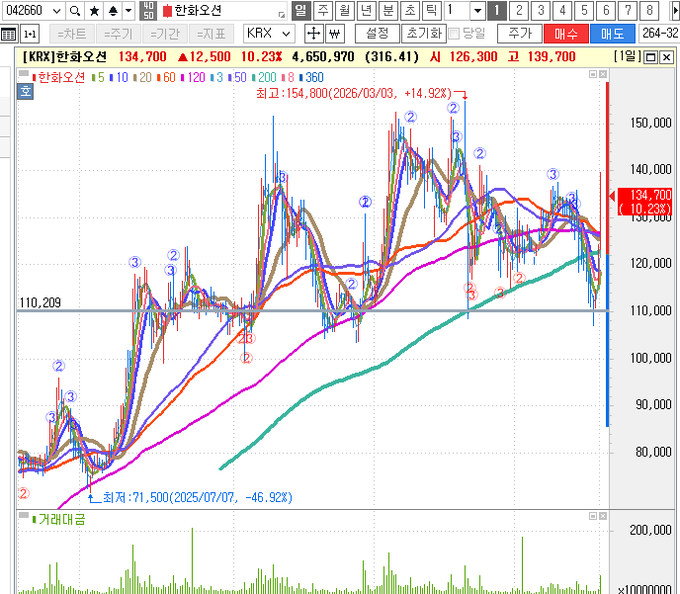Select interval preset button 7

628,10
